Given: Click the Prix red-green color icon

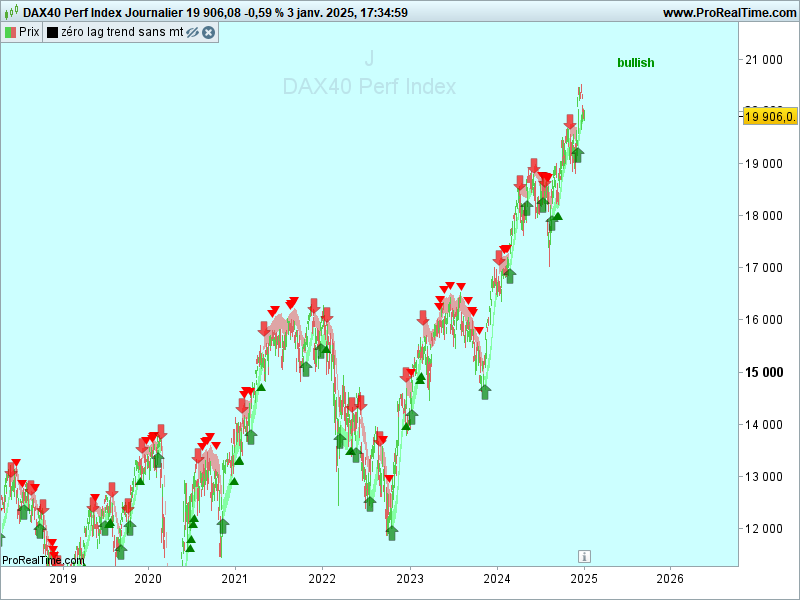Looking at the screenshot, I should click(10, 33).
